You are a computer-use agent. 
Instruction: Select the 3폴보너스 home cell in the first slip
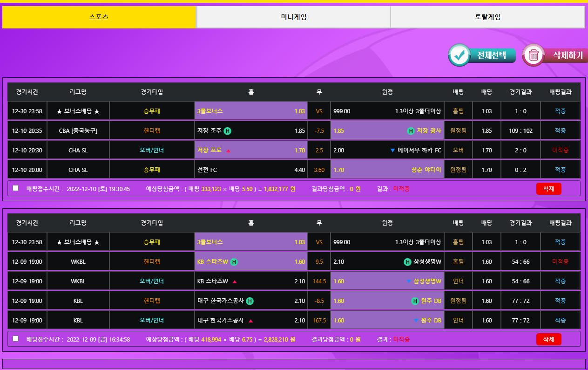click(251, 111)
